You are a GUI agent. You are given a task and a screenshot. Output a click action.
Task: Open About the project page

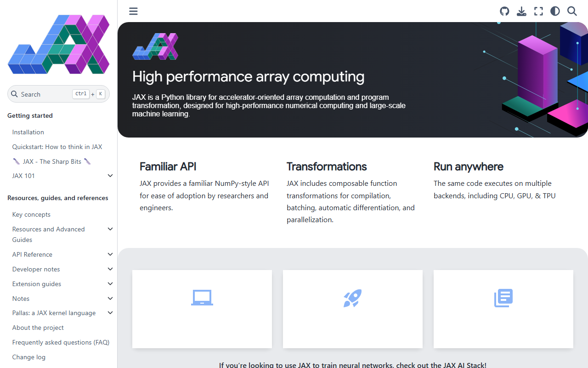coord(38,328)
